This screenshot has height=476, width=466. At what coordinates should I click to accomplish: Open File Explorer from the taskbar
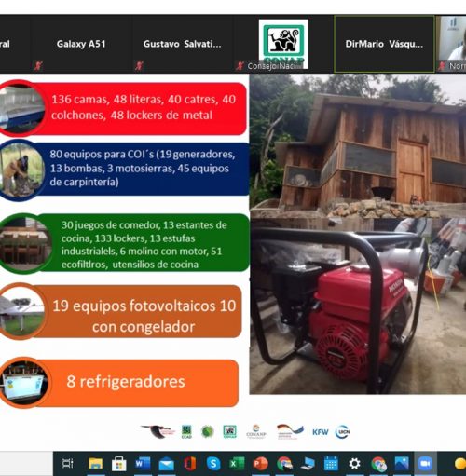pyautogui.click(x=96, y=464)
